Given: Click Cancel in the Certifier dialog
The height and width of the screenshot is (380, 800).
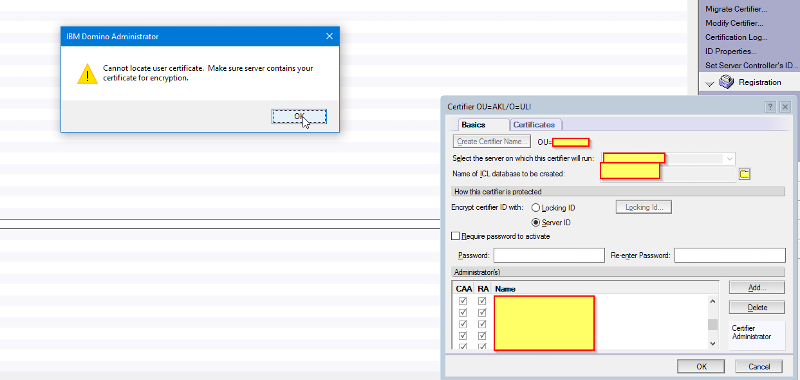Looking at the screenshot, I should coord(759,367).
